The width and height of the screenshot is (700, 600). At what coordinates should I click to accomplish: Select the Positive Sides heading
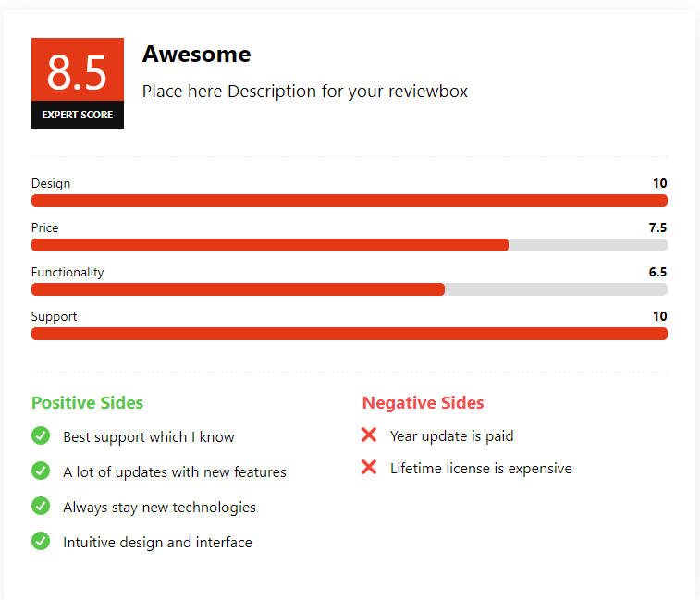click(88, 403)
